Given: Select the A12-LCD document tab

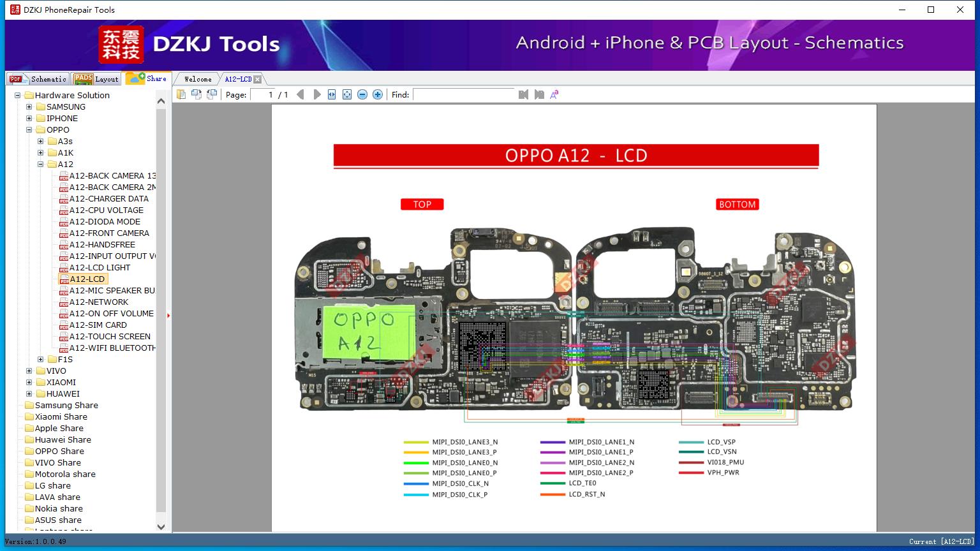Looking at the screenshot, I should (238, 79).
